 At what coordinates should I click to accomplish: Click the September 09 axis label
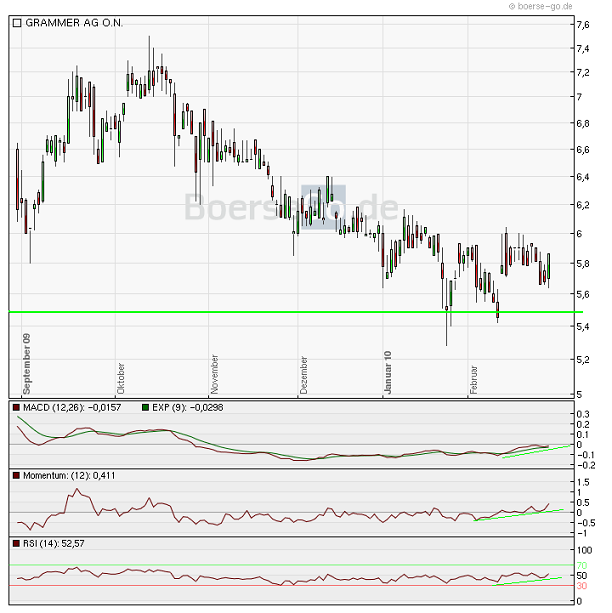coord(27,364)
